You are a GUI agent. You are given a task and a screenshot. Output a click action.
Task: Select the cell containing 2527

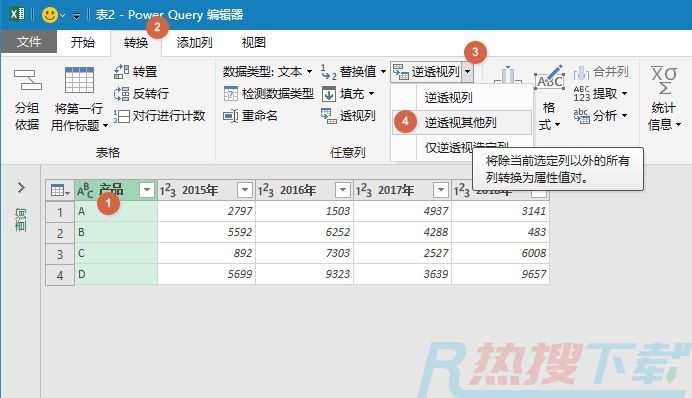[402, 253]
